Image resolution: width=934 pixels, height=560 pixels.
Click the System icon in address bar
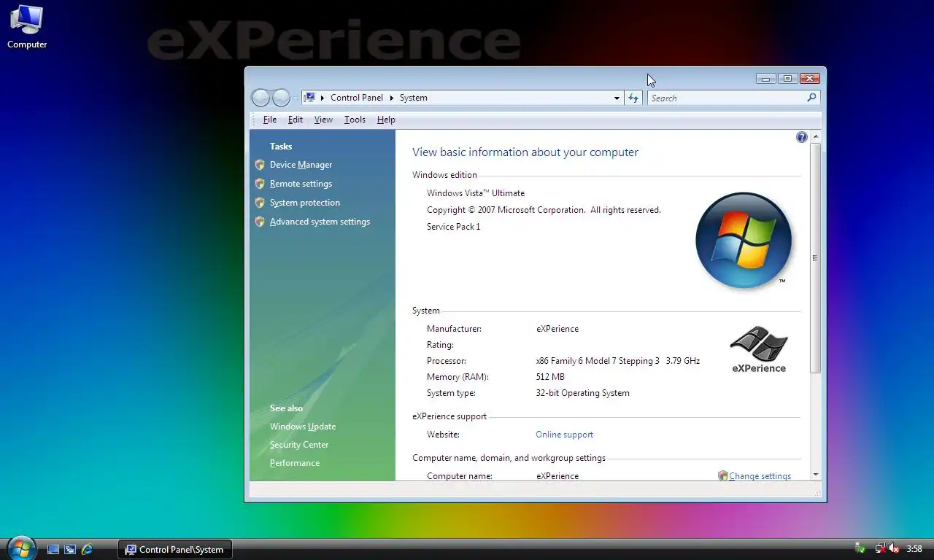tap(310, 98)
